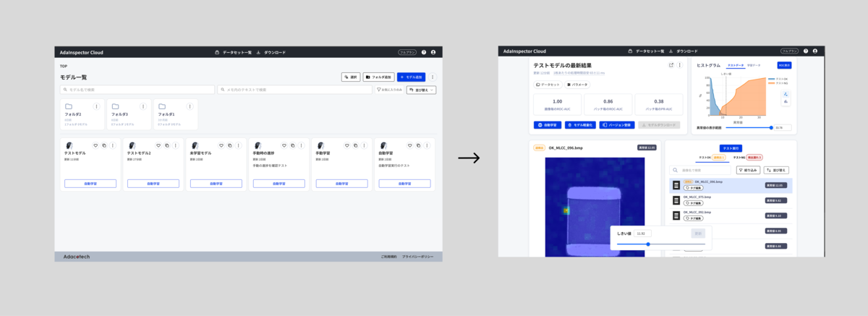
Task: Click copy icon on 手動時の進捗 card
Action: pyautogui.click(x=293, y=145)
